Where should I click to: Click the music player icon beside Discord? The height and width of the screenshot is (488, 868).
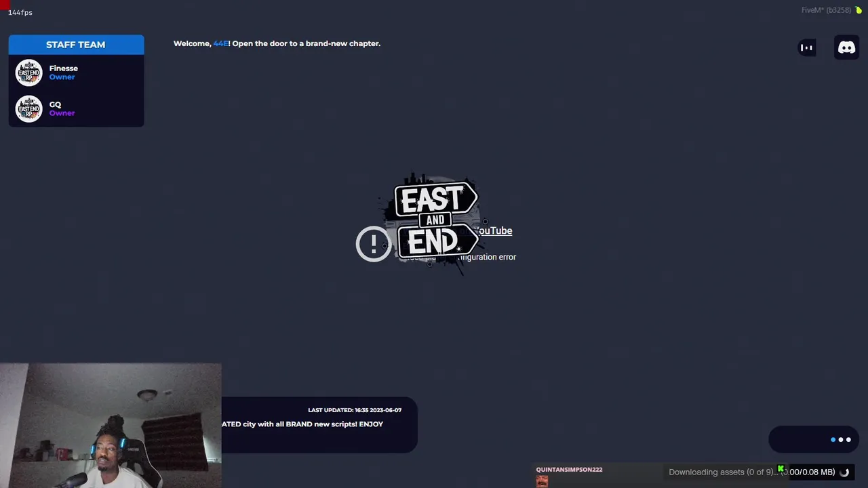[x=806, y=47]
